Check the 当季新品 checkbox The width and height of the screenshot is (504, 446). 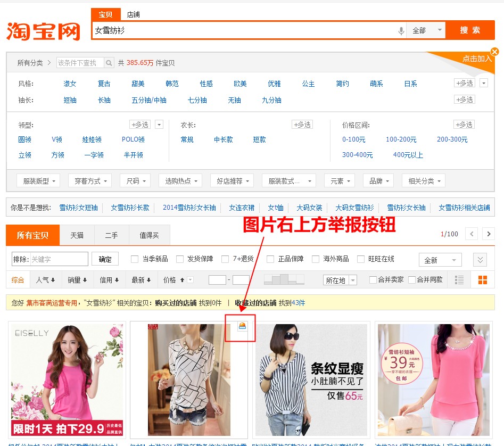point(135,259)
